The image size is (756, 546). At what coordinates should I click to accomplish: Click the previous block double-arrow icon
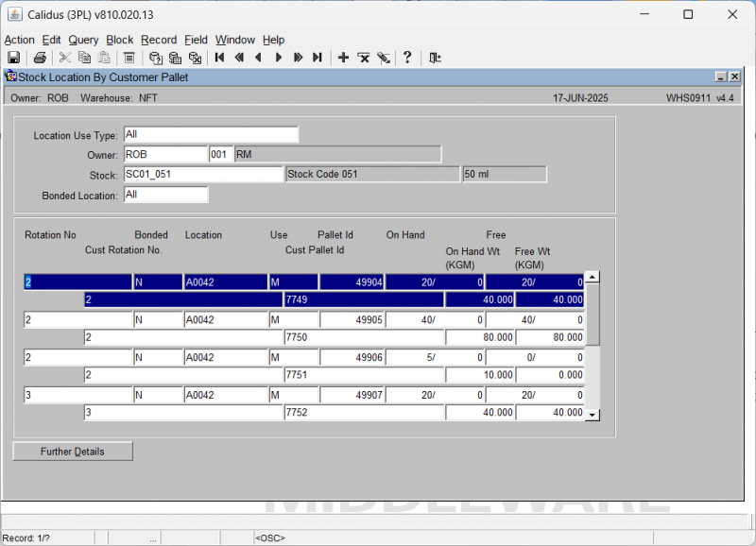[x=239, y=58]
